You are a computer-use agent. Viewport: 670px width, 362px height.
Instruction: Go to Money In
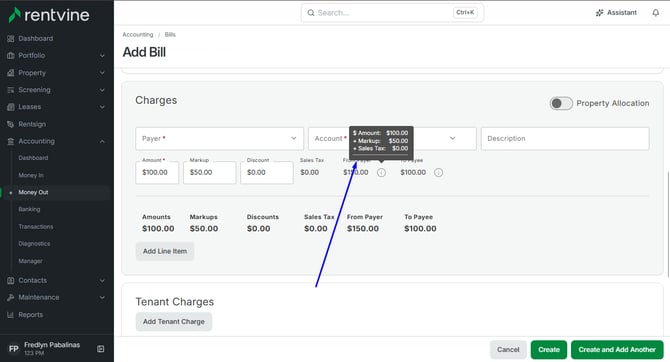pyautogui.click(x=31, y=175)
